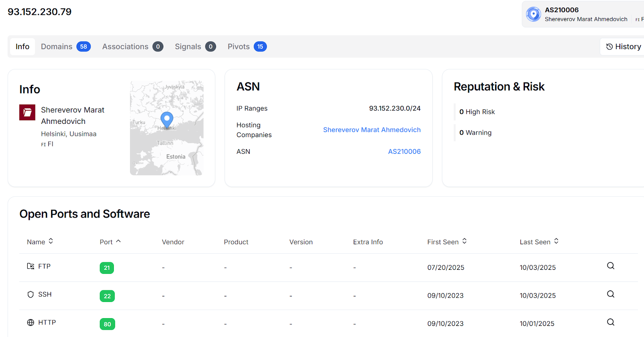Open the History button

(623, 47)
